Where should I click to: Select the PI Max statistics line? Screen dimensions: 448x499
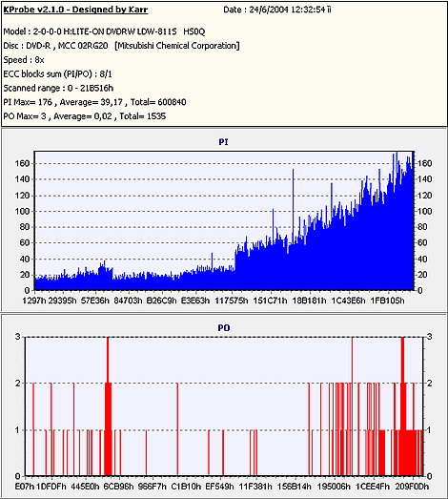[x=94, y=102]
